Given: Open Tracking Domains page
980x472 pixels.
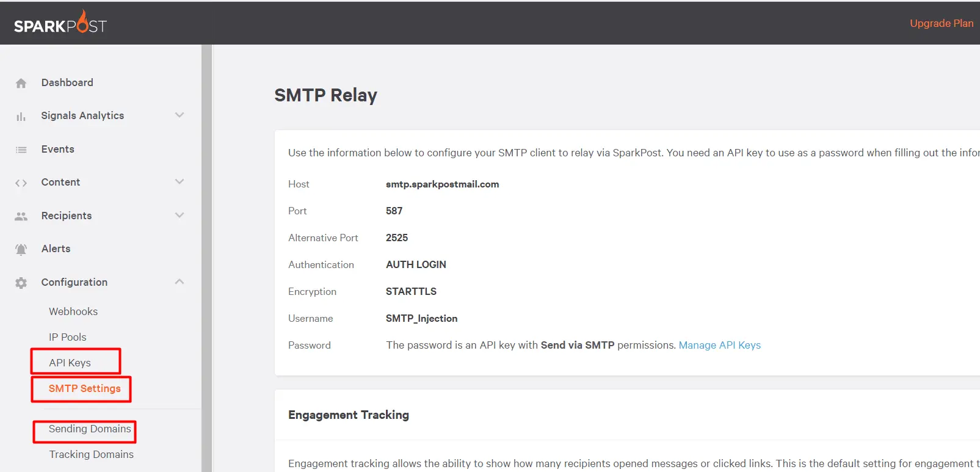Looking at the screenshot, I should [x=92, y=454].
